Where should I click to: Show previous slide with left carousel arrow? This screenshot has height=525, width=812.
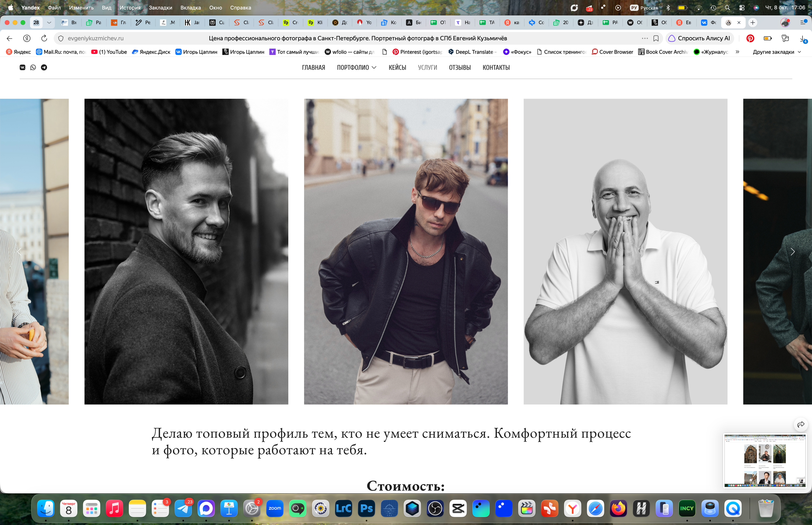(x=19, y=252)
